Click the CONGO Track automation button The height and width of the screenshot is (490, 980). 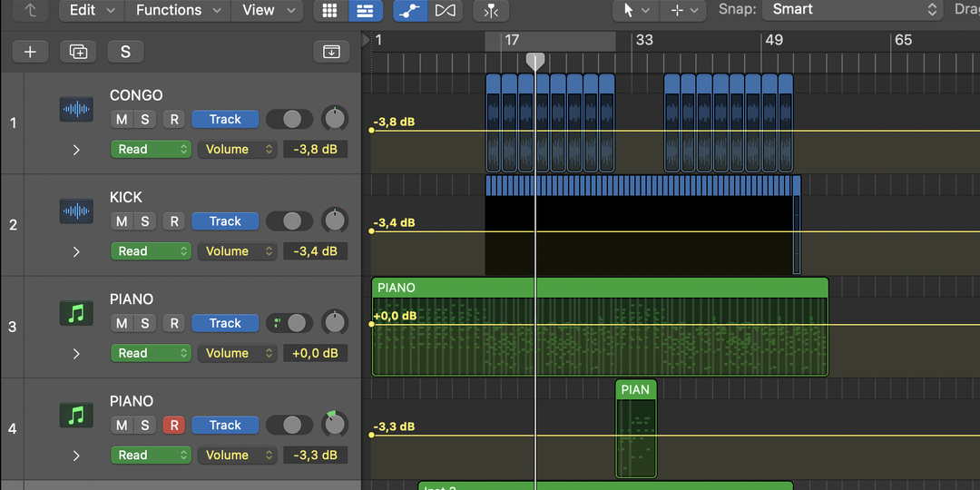(225, 120)
